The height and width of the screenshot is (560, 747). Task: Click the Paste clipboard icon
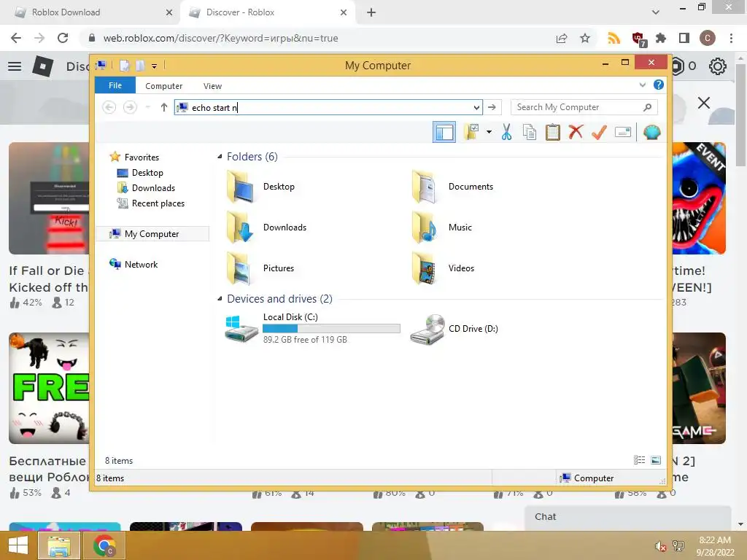click(x=553, y=132)
